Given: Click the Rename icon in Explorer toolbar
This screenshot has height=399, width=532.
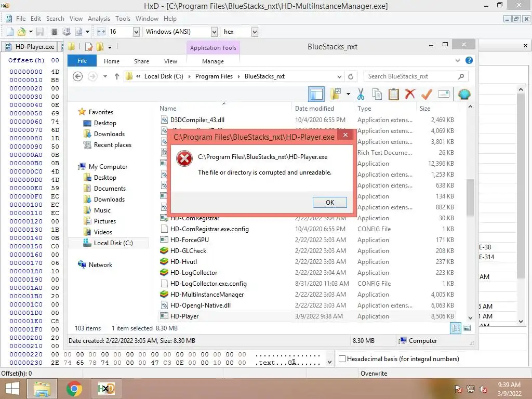Looking at the screenshot, I should 444,94.
